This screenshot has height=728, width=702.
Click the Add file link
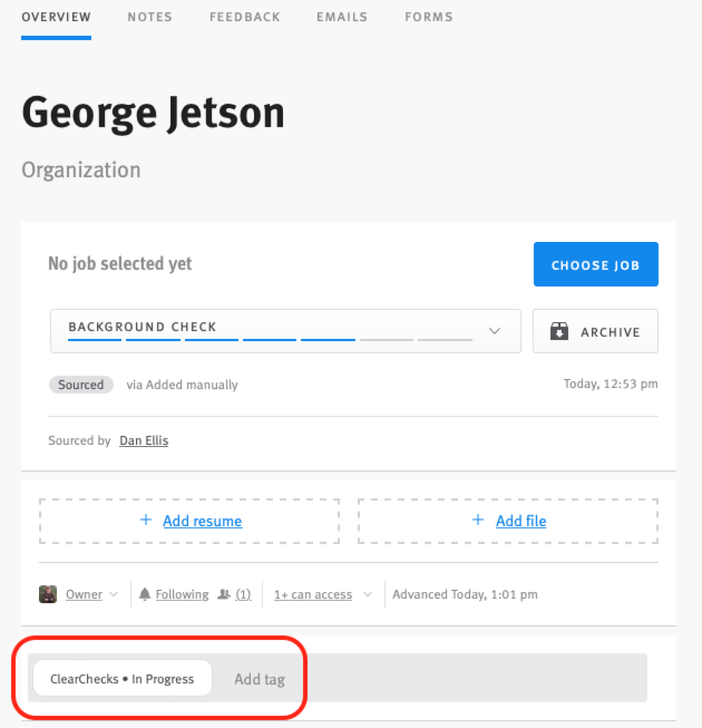point(521,521)
